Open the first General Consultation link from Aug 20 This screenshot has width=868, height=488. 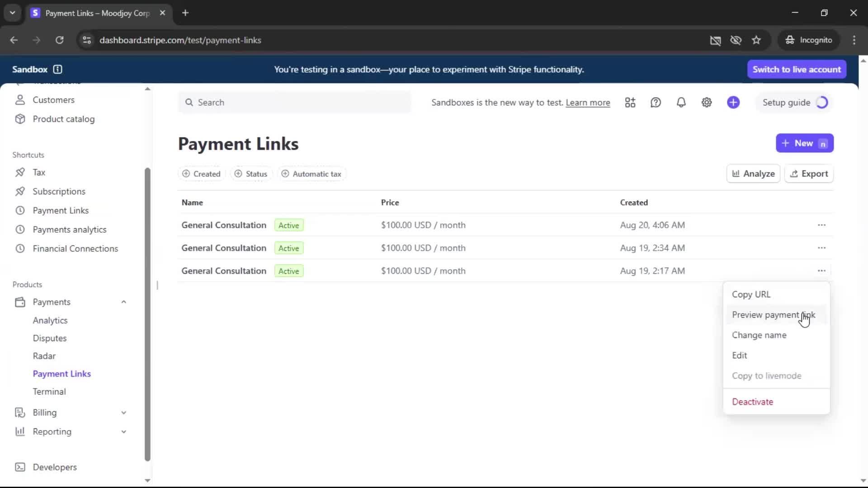click(x=224, y=225)
